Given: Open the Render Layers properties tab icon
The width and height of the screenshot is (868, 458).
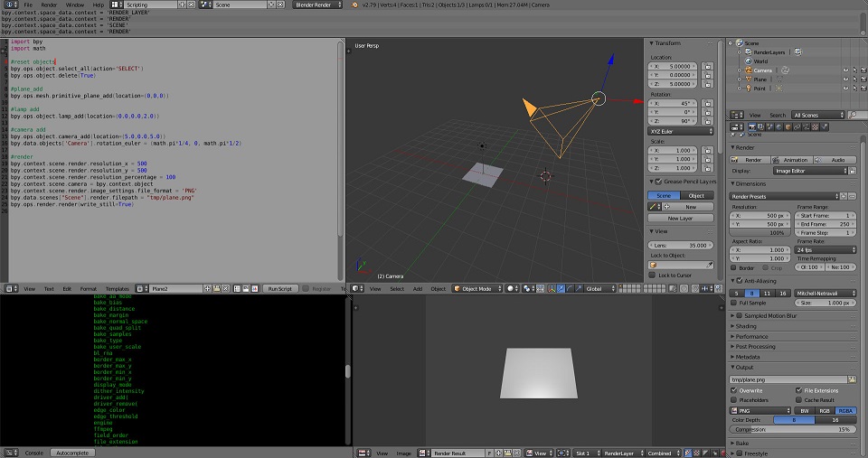Looking at the screenshot, I should click(x=761, y=127).
